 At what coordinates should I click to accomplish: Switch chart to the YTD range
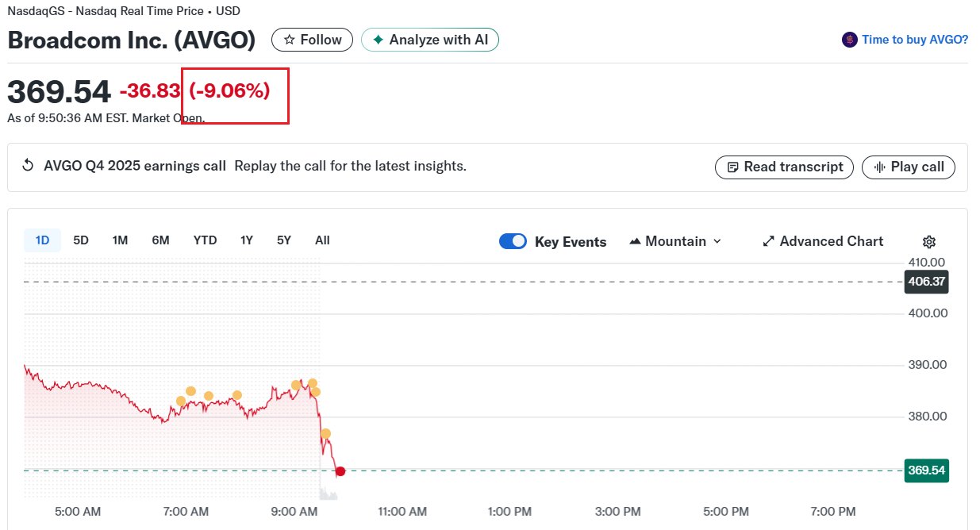click(x=205, y=240)
